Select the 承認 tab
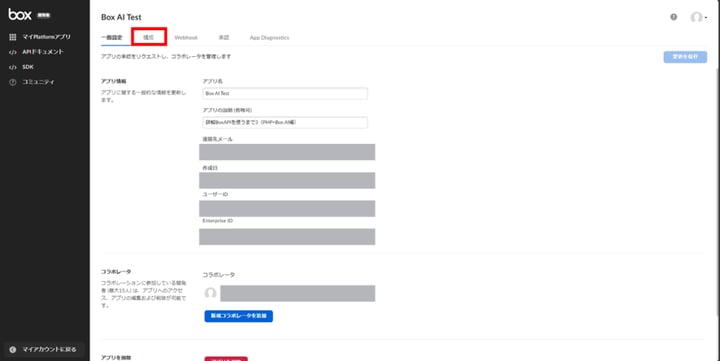Viewport: 720px width, 361px height. coord(224,38)
